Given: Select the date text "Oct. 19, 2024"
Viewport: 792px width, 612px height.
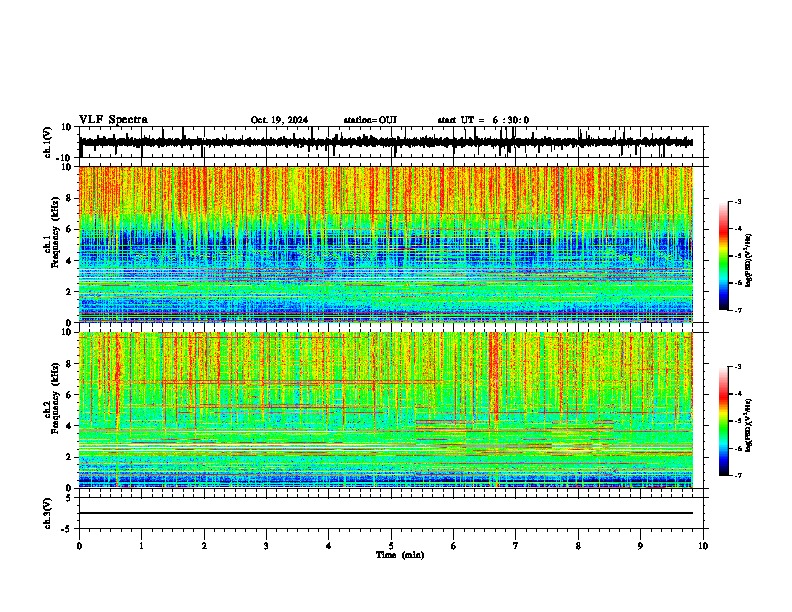Looking at the screenshot, I should 279,120.
